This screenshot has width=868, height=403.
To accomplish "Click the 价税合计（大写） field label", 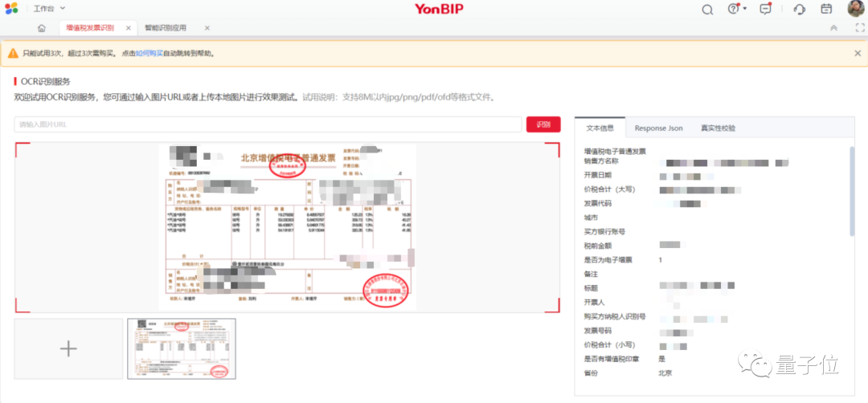I will 609,189.
